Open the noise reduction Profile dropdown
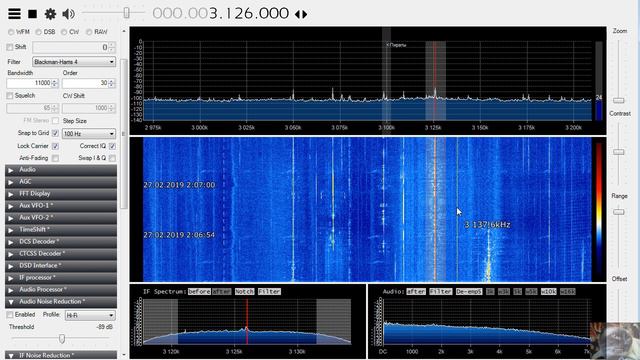Image resolution: width=640 pixels, height=360 pixels. (90, 316)
